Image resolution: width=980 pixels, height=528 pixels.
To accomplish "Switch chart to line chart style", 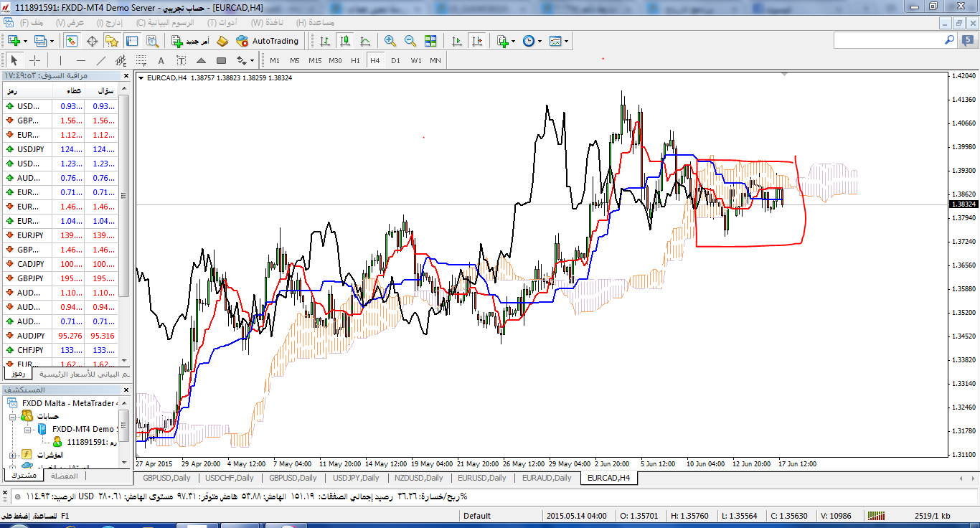I will 366,41.
